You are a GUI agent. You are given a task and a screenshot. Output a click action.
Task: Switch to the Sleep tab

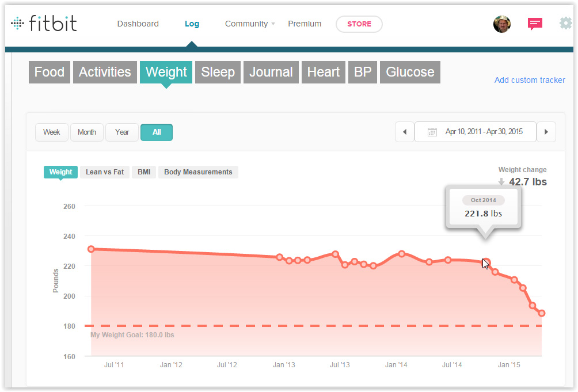[218, 72]
